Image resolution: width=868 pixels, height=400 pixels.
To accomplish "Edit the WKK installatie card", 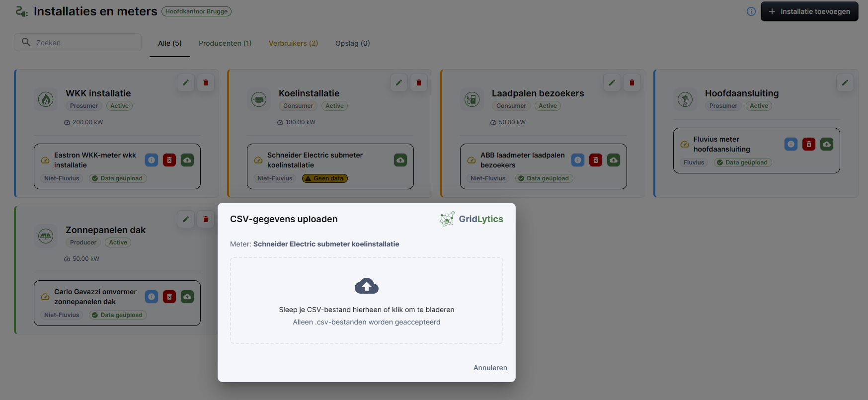I will pyautogui.click(x=186, y=82).
